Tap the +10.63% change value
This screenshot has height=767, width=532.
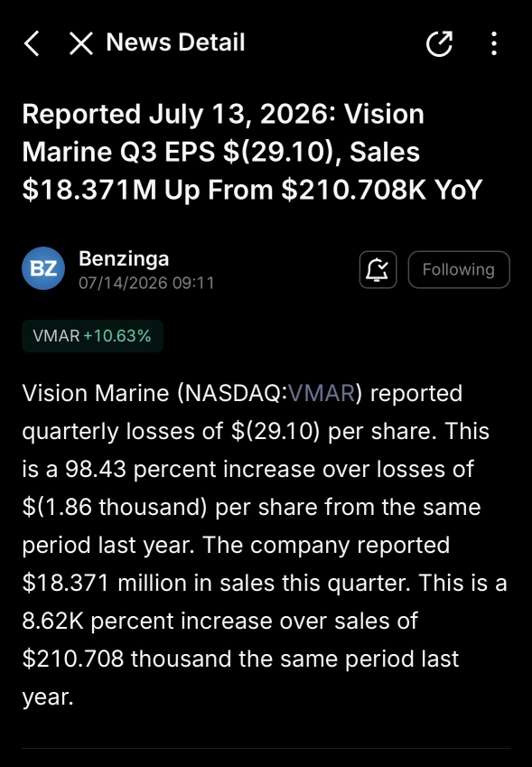coord(117,336)
